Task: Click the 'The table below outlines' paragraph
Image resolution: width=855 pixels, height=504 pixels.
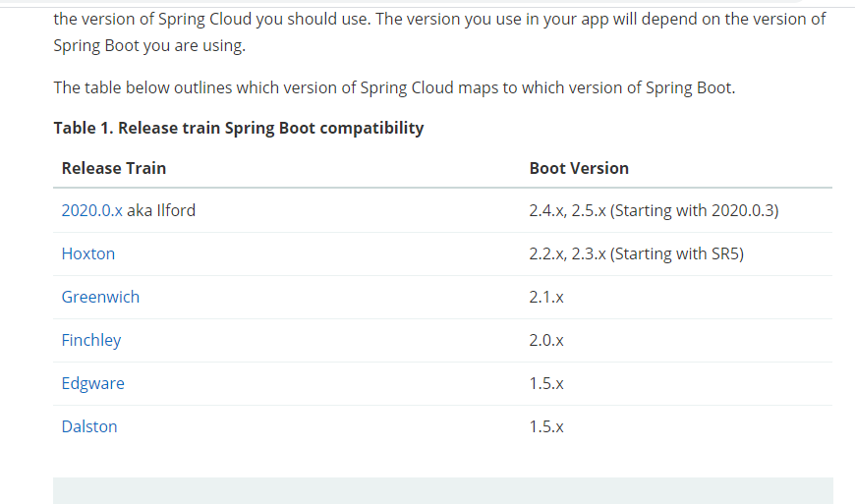Action: click(x=393, y=87)
